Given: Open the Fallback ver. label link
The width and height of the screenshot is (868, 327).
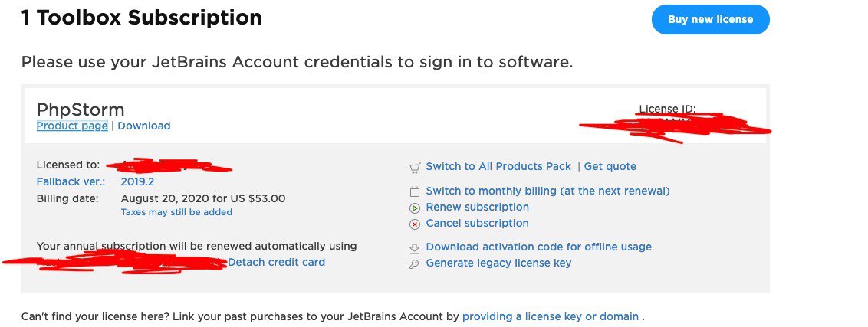Looking at the screenshot, I should pos(71,181).
